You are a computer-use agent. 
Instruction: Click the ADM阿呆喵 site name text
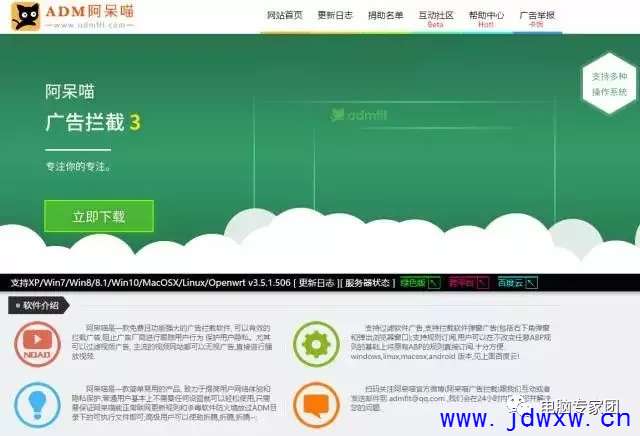pyautogui.click(x=90, y=11)
